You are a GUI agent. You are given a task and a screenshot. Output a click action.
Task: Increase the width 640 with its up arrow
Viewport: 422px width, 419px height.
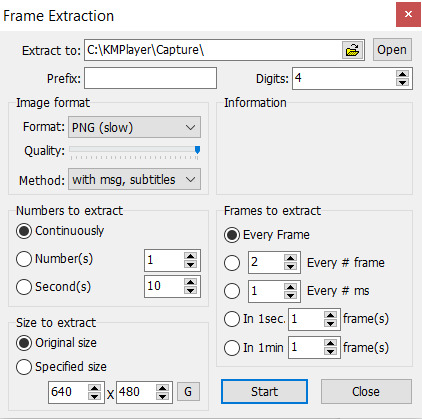[x=95, y=388]
